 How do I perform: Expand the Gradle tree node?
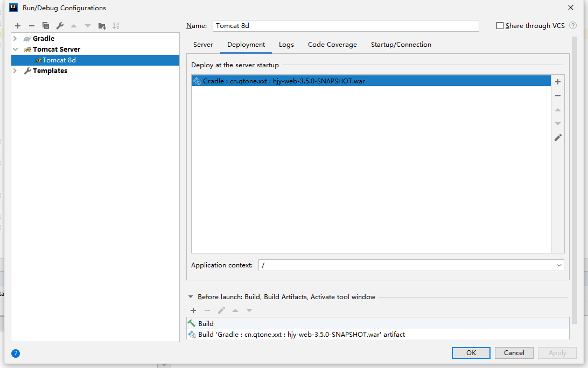[x=15, y=38]
